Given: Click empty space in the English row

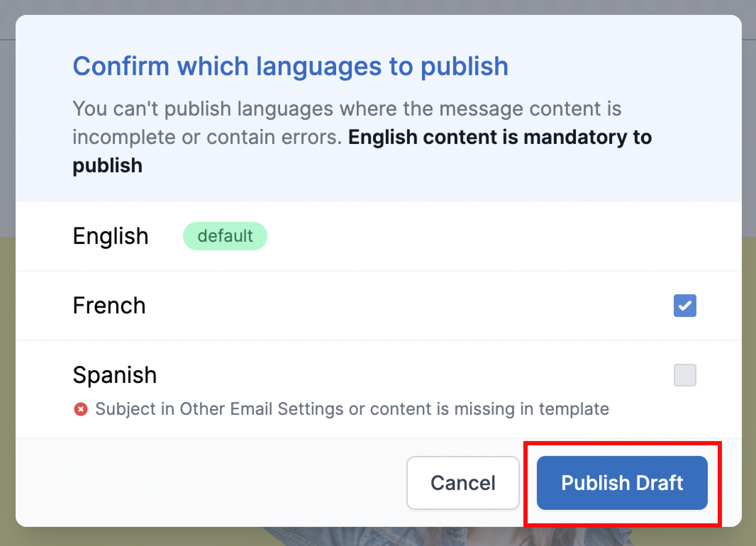Looking at the screenshot, I should point(461,236).
